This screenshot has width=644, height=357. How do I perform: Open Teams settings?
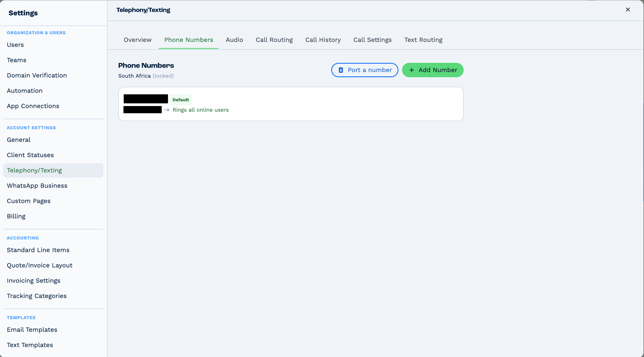(x=53, y=60)
